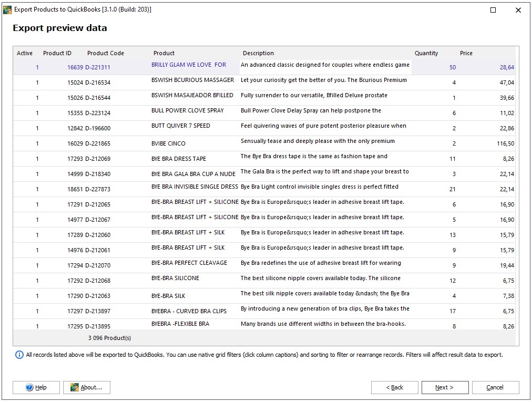This screenshot has height=402, width=532.
Task: Click the description starting 'Feel quivering waves'
Action: pos(323,126)
